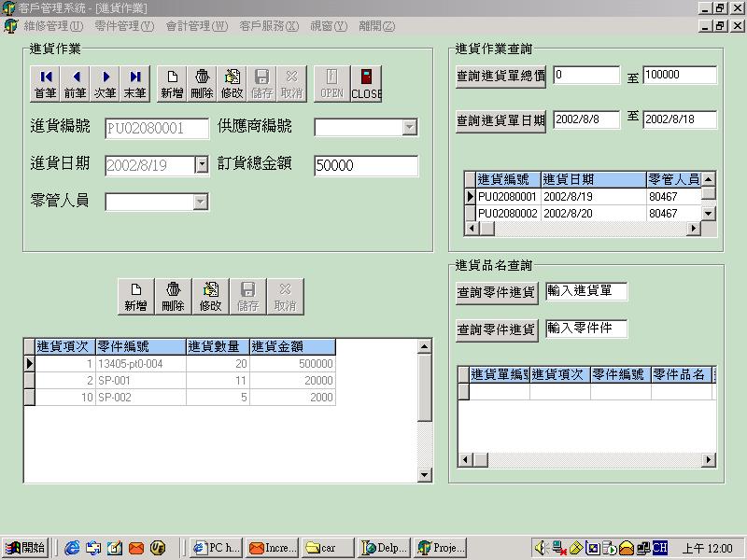Delete a detail line with lower 刪除
This screenshot has height=560, width=747.
click(x=173, y=297)
